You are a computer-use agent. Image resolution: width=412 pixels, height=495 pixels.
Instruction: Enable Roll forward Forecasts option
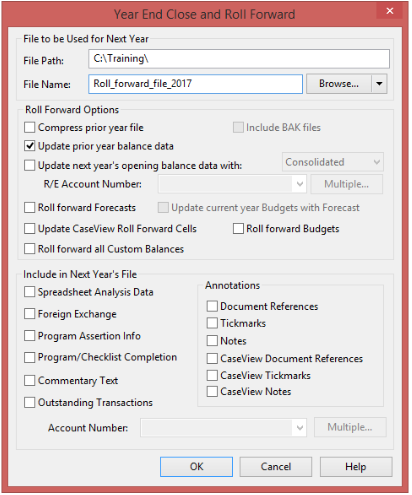29,207
